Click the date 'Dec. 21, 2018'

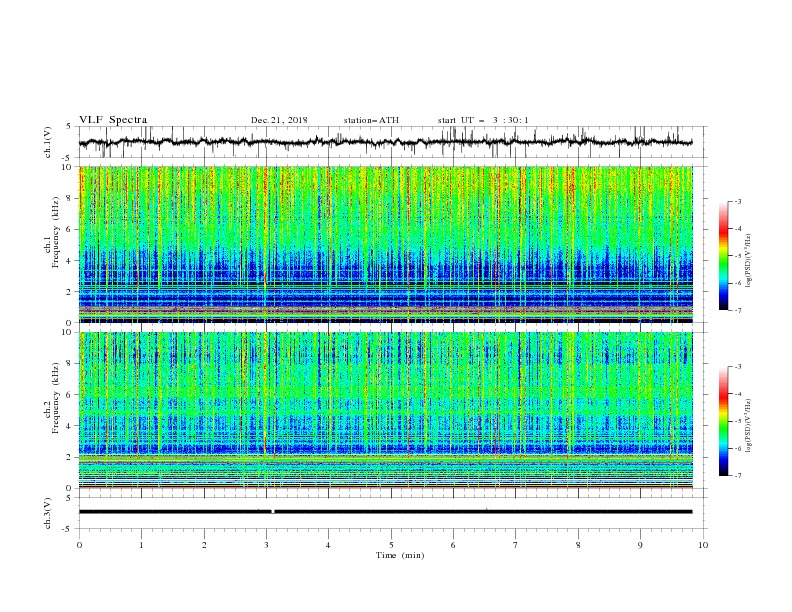(x=279, y=120)
